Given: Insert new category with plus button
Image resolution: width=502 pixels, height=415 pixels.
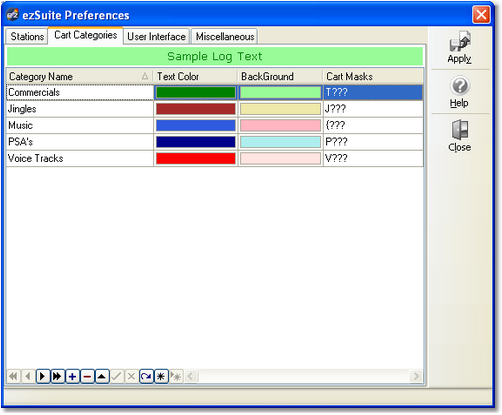Looking at the screenshot, I should (x=72, y=377).
